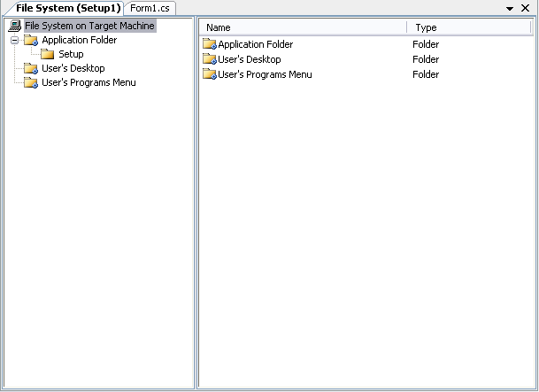The image size is (539, 392).
Task: Sort list by Type column header
Action: pyautogui.click(x=469, y=27)
